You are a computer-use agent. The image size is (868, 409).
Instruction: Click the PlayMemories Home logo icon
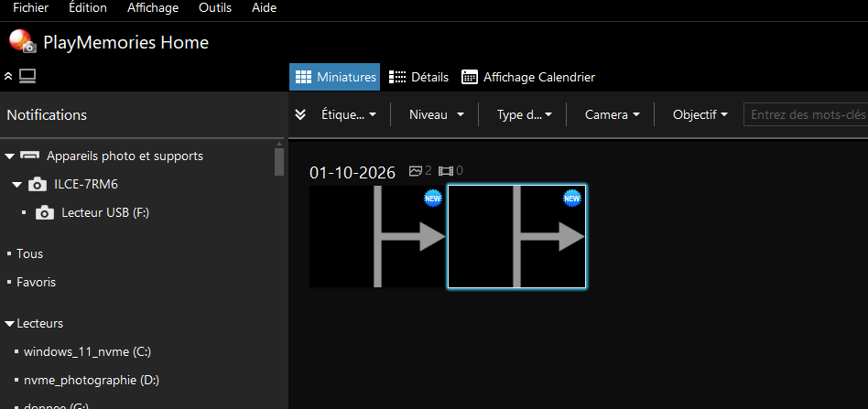tap(23, 42)
